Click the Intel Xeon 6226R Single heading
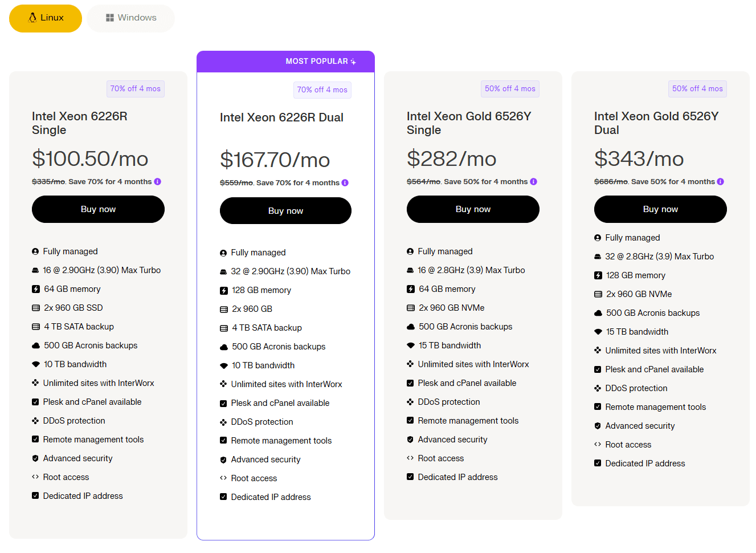Image resolution: width=756 pixels, height=553 pixels. click(80, 123)
